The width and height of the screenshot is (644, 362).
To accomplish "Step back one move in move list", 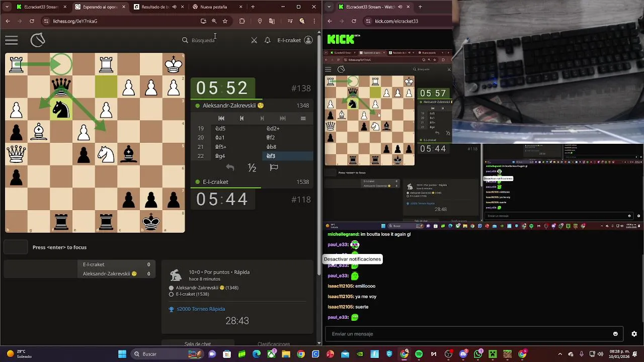I will click(x=242, y=118).
